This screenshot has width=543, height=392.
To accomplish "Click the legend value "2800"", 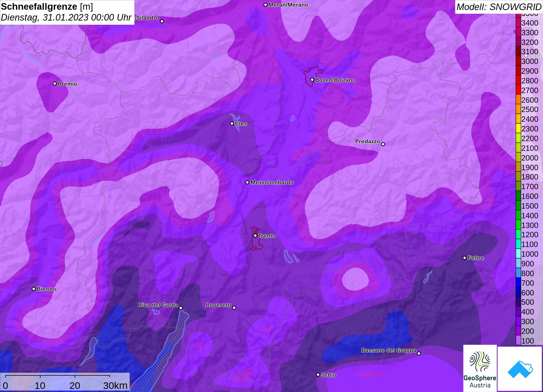I will click(530, 81).
